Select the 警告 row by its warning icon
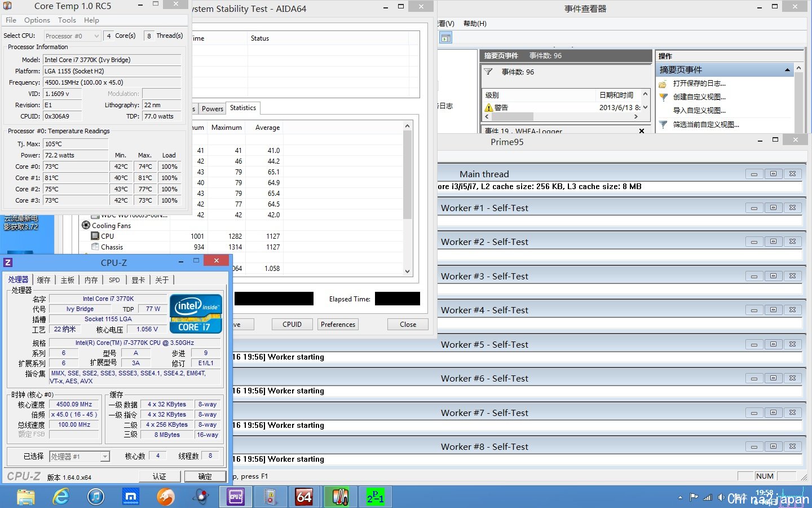The image size is (812, 508). coord(489,107)
